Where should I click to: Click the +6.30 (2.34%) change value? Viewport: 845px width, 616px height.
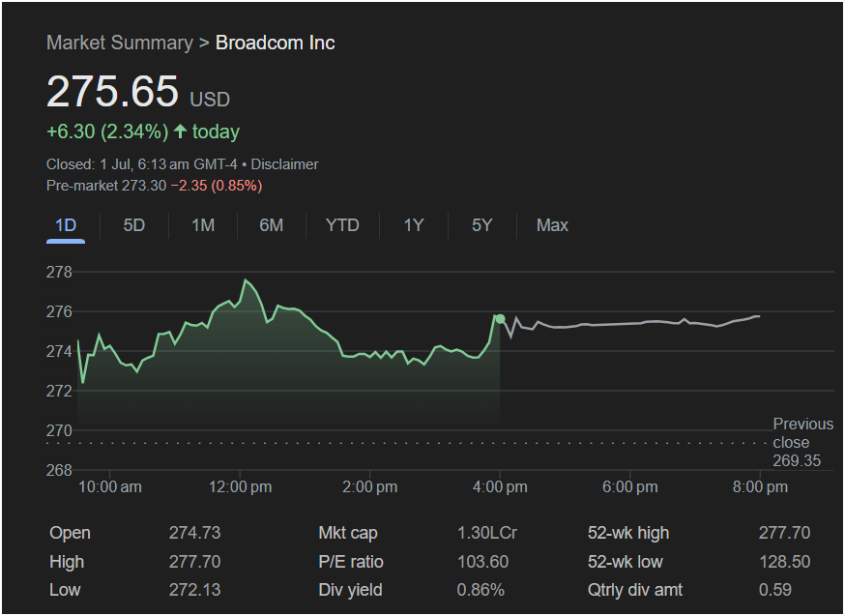click(x=107, y=132)
